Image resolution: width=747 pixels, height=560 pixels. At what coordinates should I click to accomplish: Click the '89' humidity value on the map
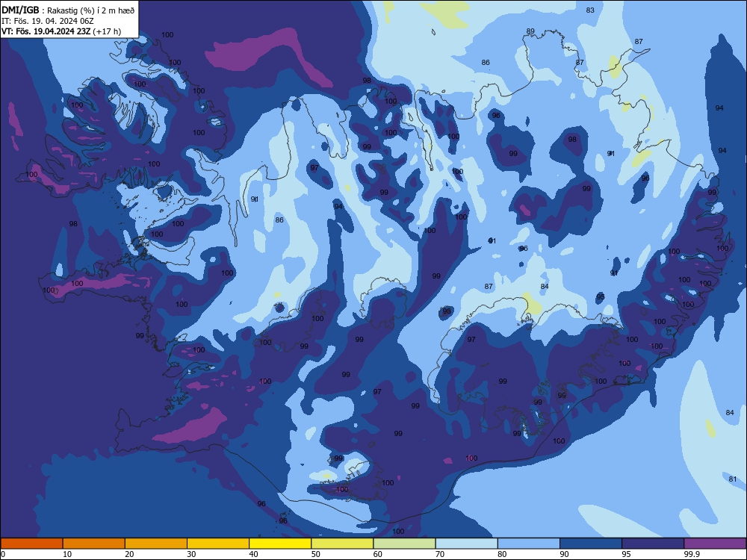pos(530,31)
